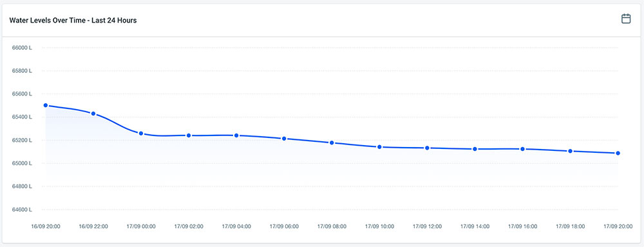Screen dimensions: 644x247
Task: Click the data marker at 17/09 16:00
Action: (x=522, y=149)
